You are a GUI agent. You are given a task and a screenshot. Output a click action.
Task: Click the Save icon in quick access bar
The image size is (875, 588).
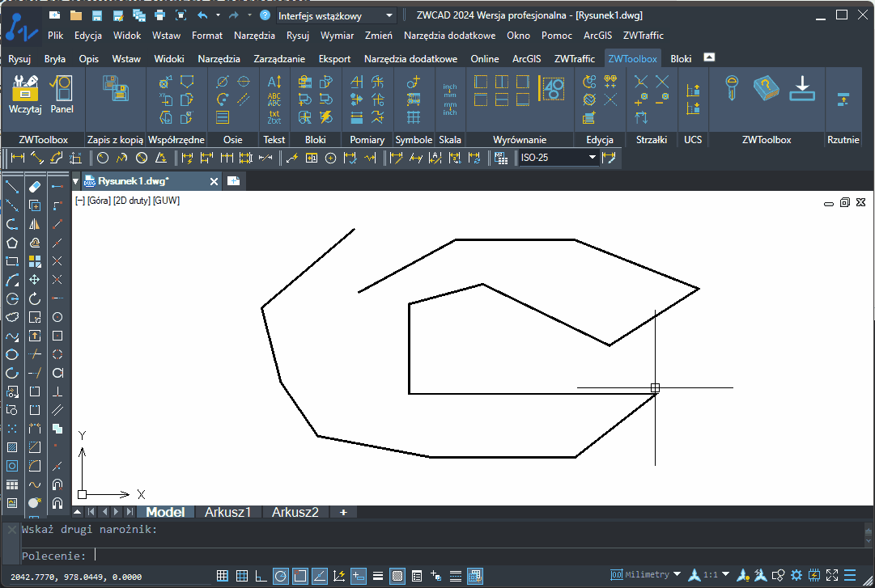point(96,15)
